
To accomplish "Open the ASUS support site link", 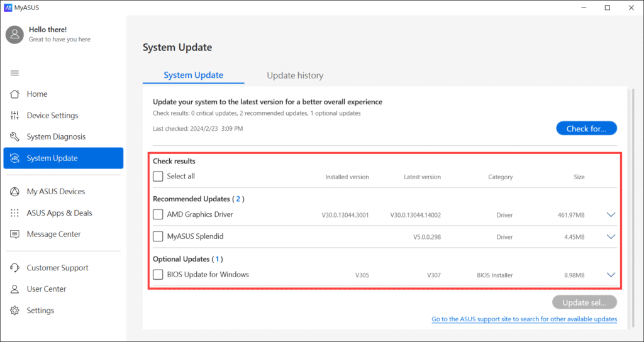I will tap(524, 319).
